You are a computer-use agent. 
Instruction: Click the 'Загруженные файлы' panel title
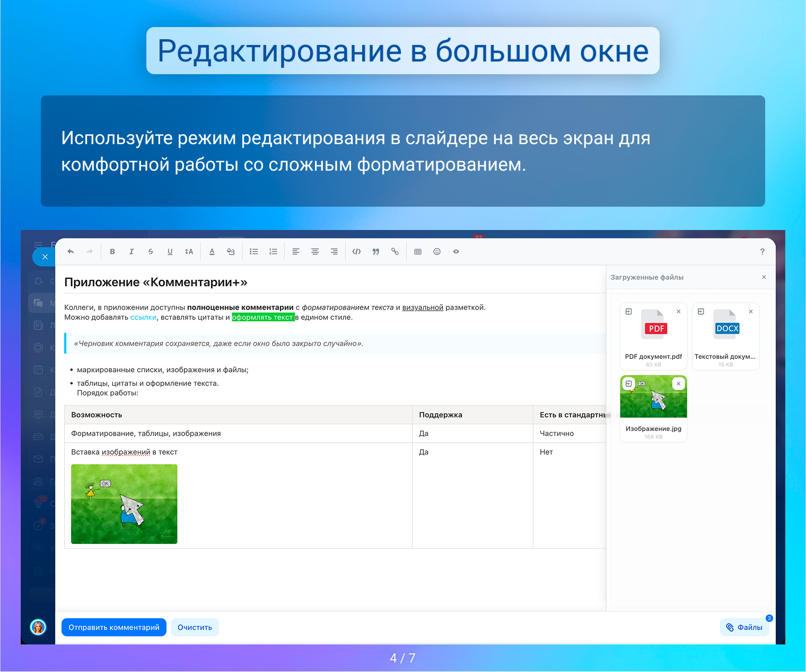pos(647,277)
